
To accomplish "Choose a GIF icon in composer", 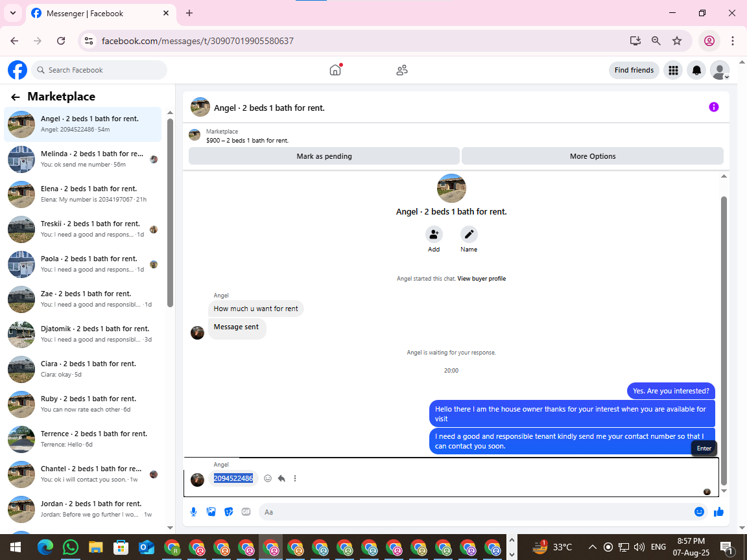I will click(x=246, y=512).
